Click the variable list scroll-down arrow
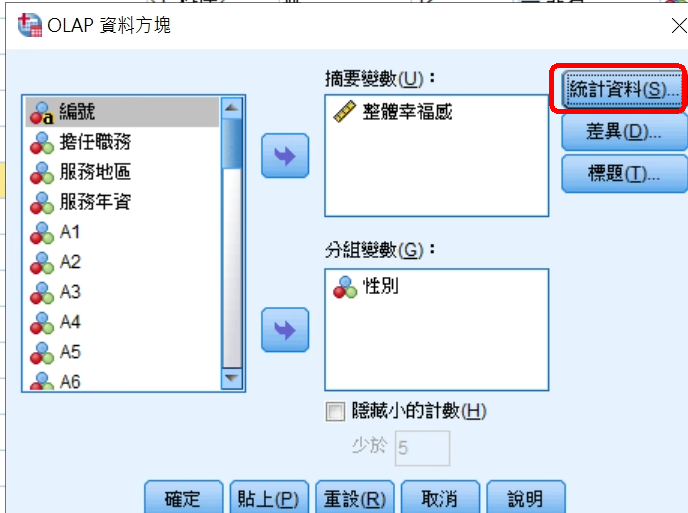The image size is (688, 513). click(x=232, y=378)
